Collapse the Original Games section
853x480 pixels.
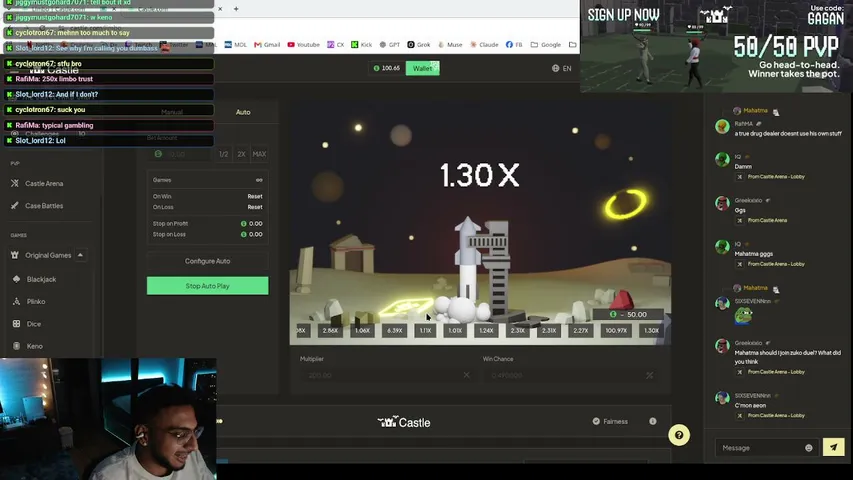[x=81, y=255]
